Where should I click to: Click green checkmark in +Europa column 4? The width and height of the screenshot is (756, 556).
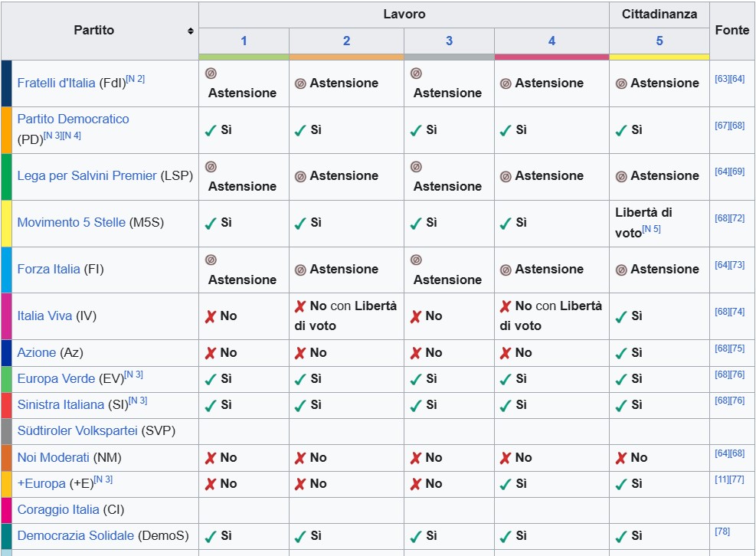tap(506, 484)
